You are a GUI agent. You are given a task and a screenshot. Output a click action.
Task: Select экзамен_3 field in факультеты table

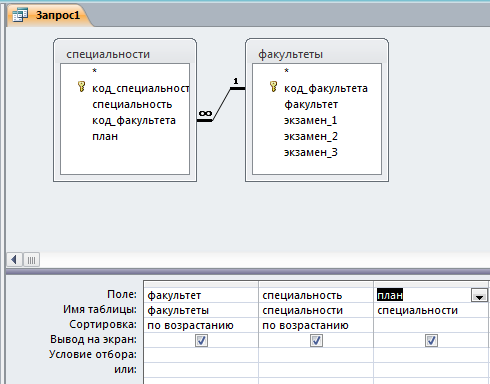pos(311,152)
